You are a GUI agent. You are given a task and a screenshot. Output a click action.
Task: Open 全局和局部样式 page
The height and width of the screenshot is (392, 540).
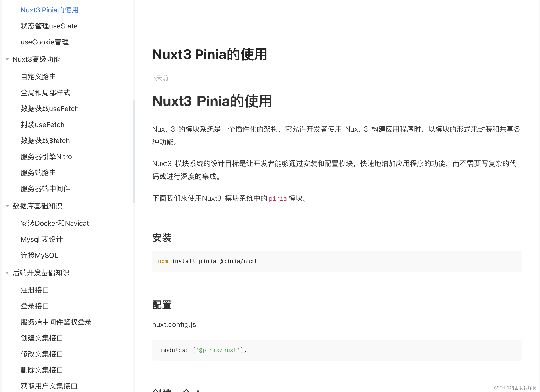coord(45,92)
